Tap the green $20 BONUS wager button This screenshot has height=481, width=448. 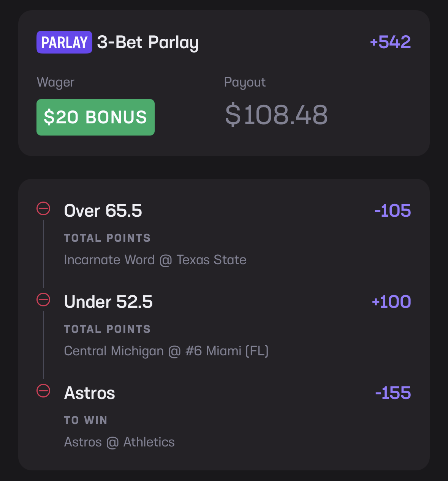(x=95, y=117)
